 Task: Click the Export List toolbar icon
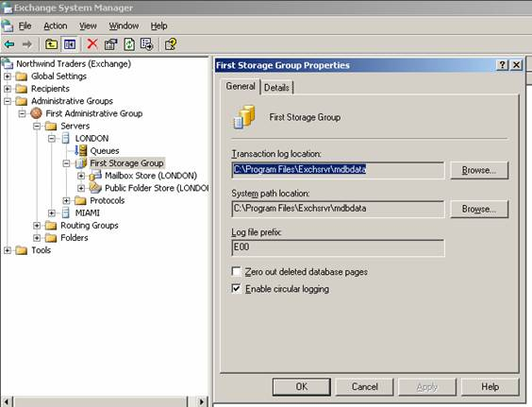click(x=146, y=44)
